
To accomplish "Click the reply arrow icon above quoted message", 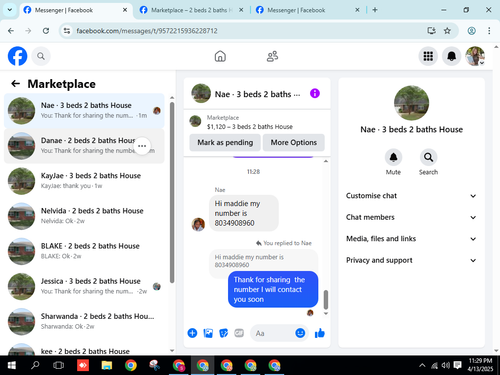I will coord(259,243).
